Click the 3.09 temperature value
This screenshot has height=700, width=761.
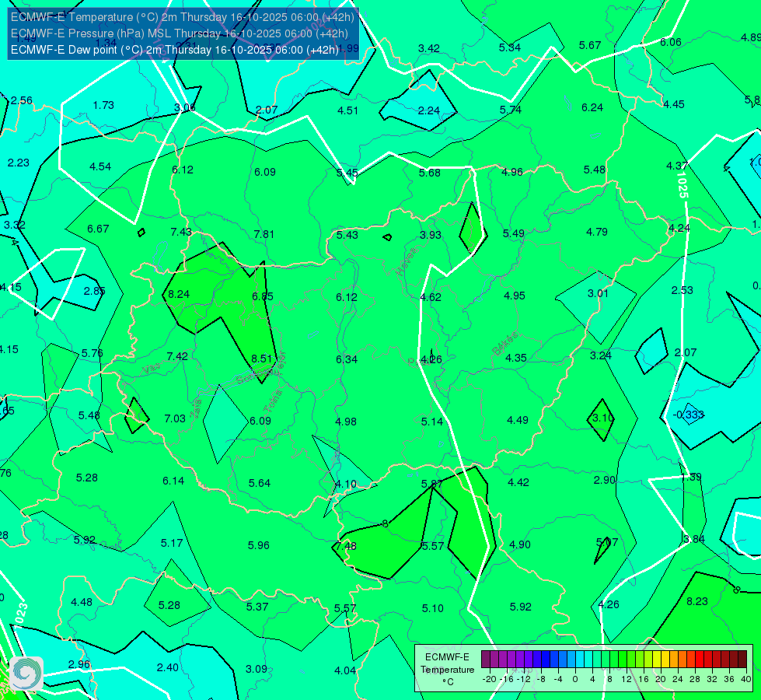click(x=257, y=668)
